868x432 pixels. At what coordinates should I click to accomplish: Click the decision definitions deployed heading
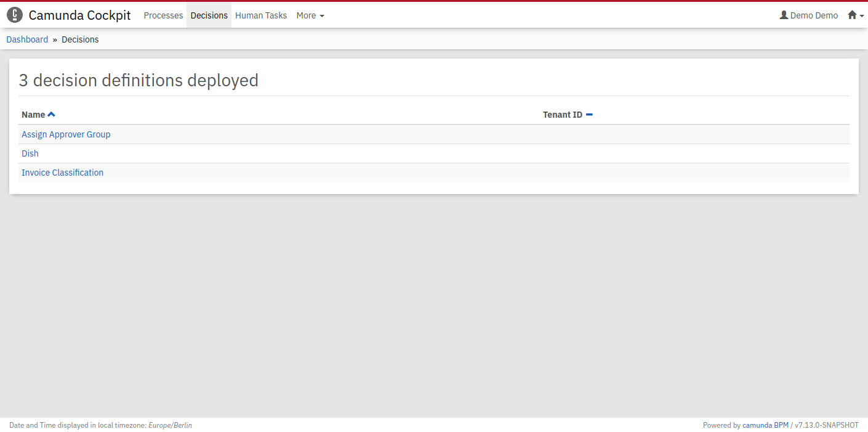tap(139, 80)
